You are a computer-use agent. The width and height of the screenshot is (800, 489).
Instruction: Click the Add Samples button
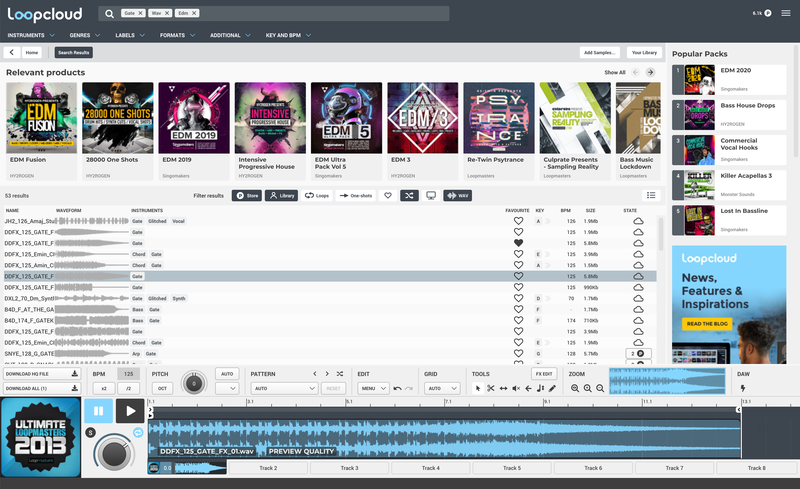[x=599, y=52]
